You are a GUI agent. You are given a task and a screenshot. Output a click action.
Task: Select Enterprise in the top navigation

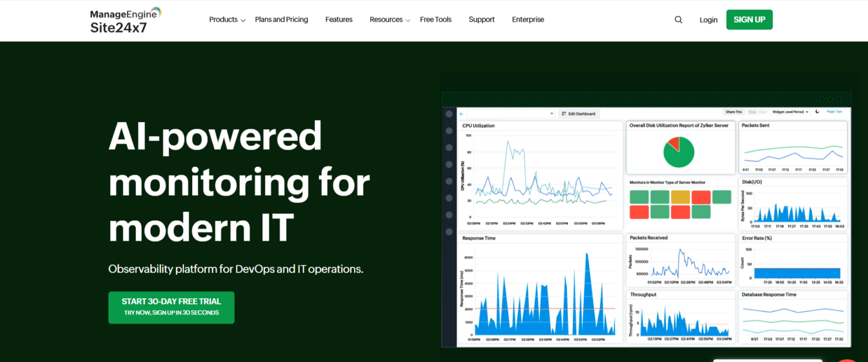(x=527, y=19)
